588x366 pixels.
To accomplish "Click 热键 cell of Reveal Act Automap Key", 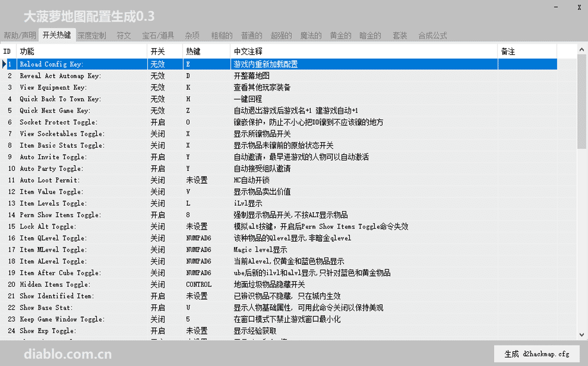I will coord(206,76).
